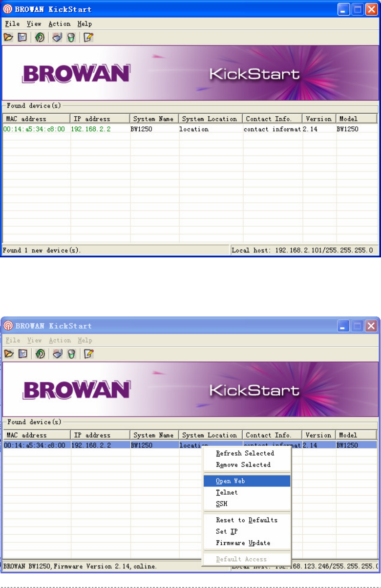
Task: Click highlighted BW1250 model cell in lower window
Action: (347, 445)
